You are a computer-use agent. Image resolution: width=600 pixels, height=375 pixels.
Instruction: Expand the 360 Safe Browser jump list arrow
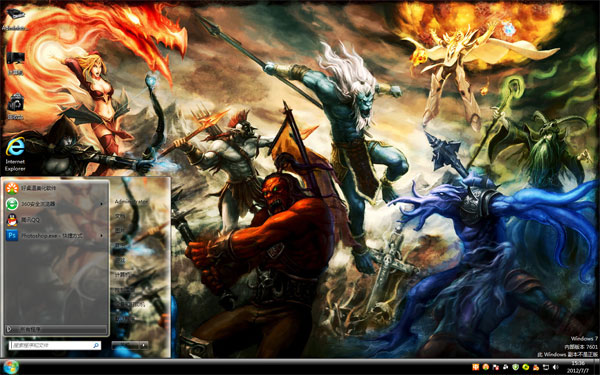click(x=101, y=204)
